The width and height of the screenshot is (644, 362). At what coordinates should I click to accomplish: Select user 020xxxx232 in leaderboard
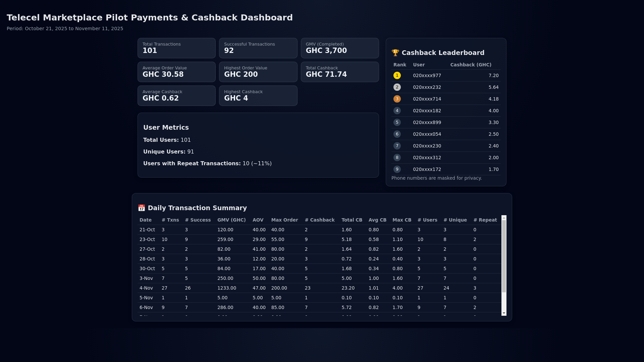[427, 87]
